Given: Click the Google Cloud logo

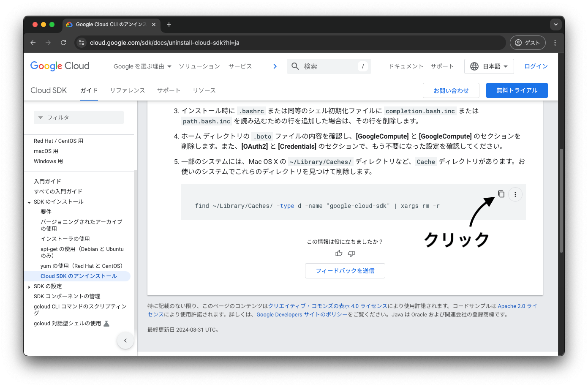Looking at the screenshot, I should point(60,66).
